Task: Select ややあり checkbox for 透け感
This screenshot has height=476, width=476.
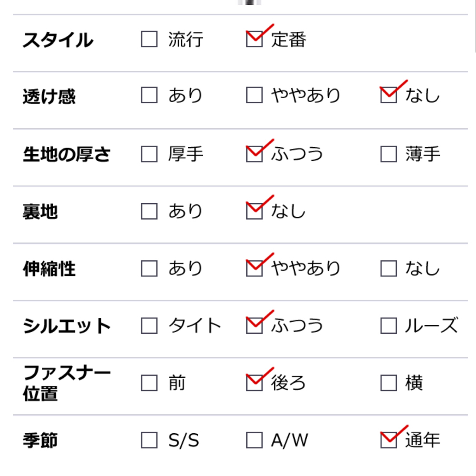Action: click(x=254, y=95)
